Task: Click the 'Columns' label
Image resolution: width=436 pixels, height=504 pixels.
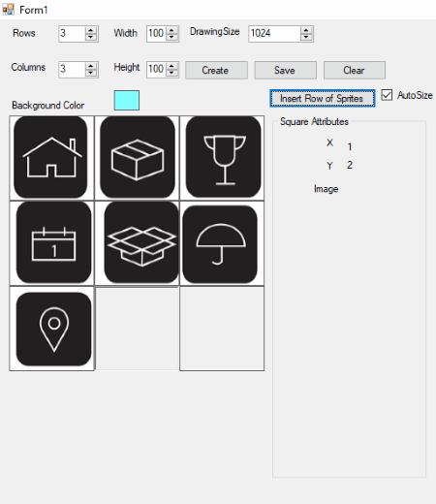Action: pos(28,67)
